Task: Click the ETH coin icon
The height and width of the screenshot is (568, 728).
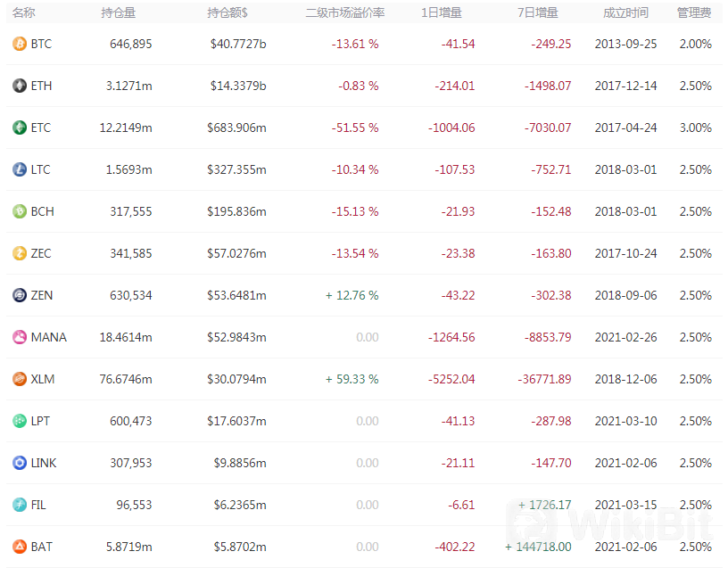Action: [20, 86]
